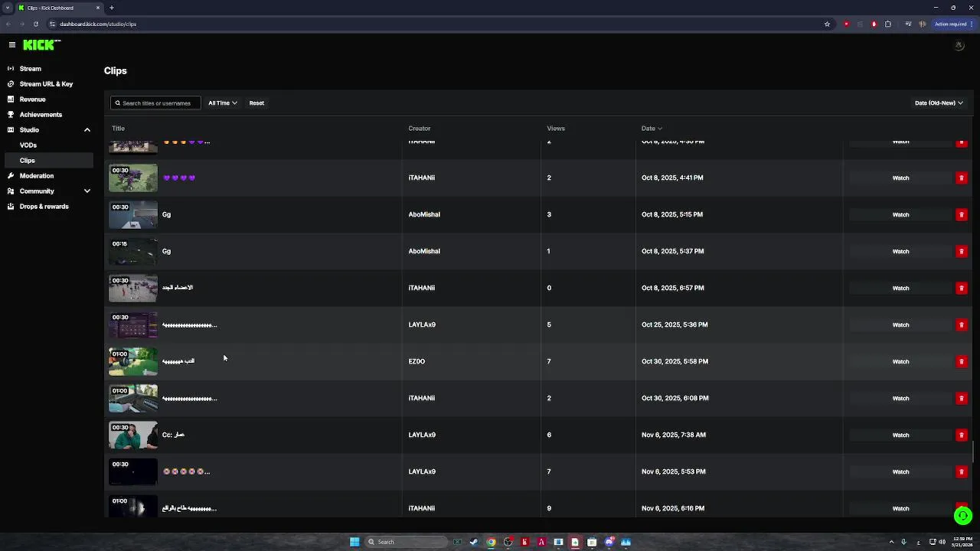Watch the clip from Nov 6, 7:38 AM
Image resolution: width=980 pixels, height=551 pixels.
click(900, 435)
